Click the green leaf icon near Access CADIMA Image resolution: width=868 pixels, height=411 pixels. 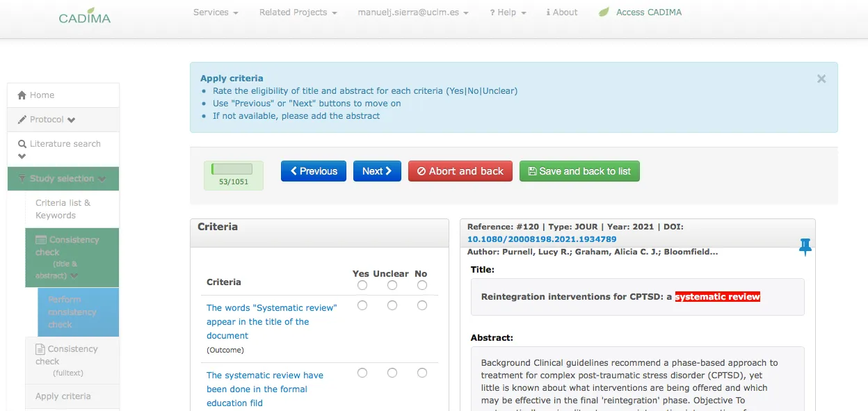(x=602, y=12)
